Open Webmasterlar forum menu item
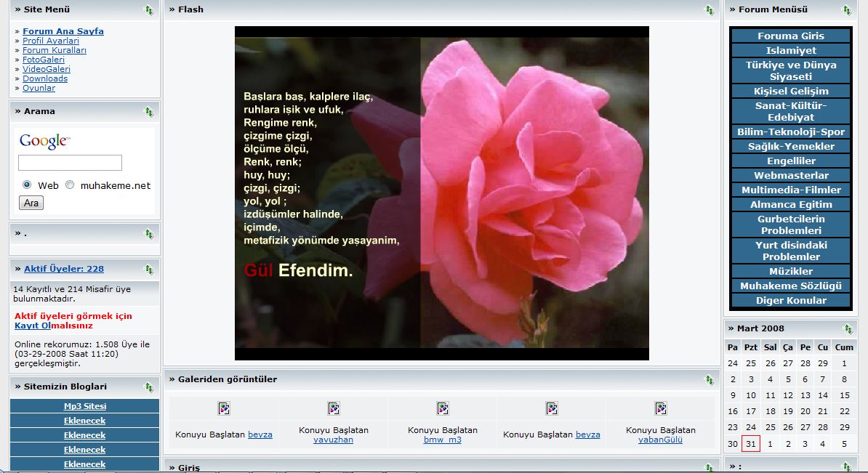This screenshot has width=868, height=473. tap(791, 175)
